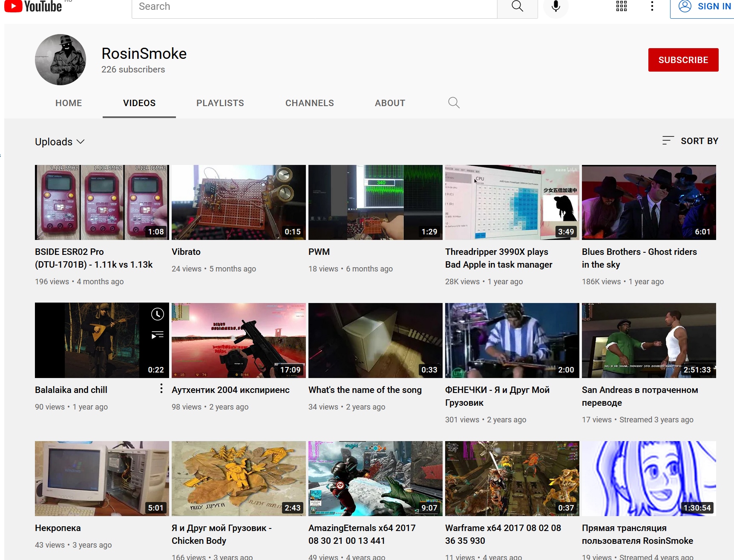Search within the channel
This screenshot has height=560, width=734.
tap(454, 103)
